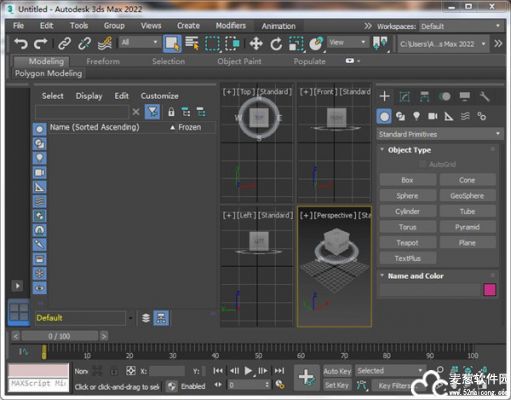This screenshot has width=511, height=400.
Task: Select Shapes category in Create panel
Action: pyautogui.click(x=400, y=116)
